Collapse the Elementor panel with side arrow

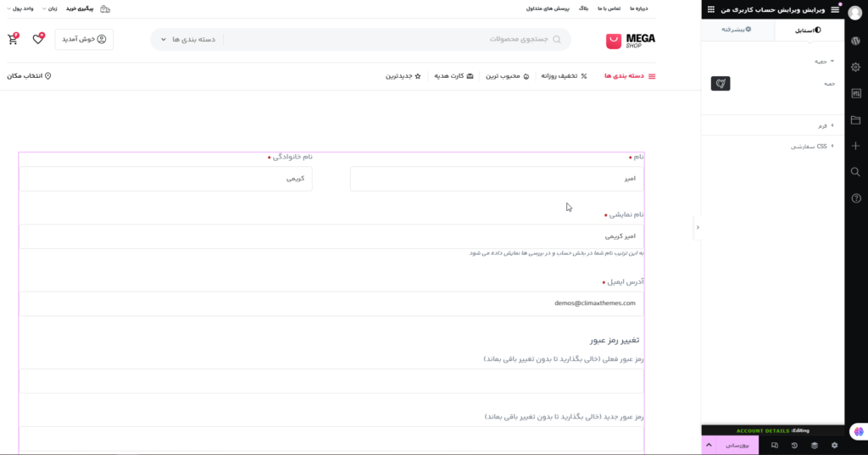[697, 227]
